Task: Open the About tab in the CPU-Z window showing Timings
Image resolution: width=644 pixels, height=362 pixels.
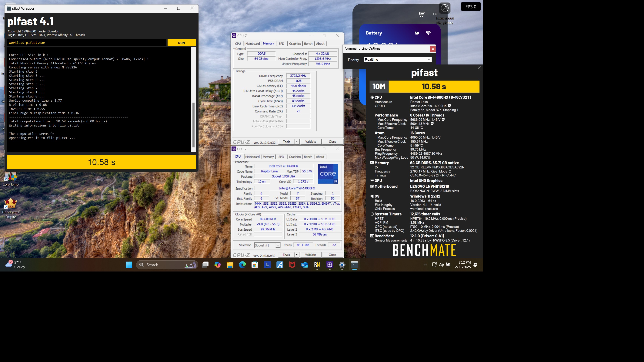Action: [320, 44]
